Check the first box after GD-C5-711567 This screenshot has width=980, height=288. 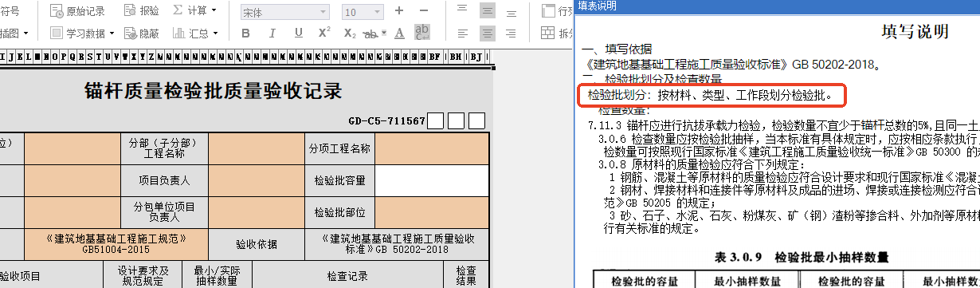[x=435, y=121]
